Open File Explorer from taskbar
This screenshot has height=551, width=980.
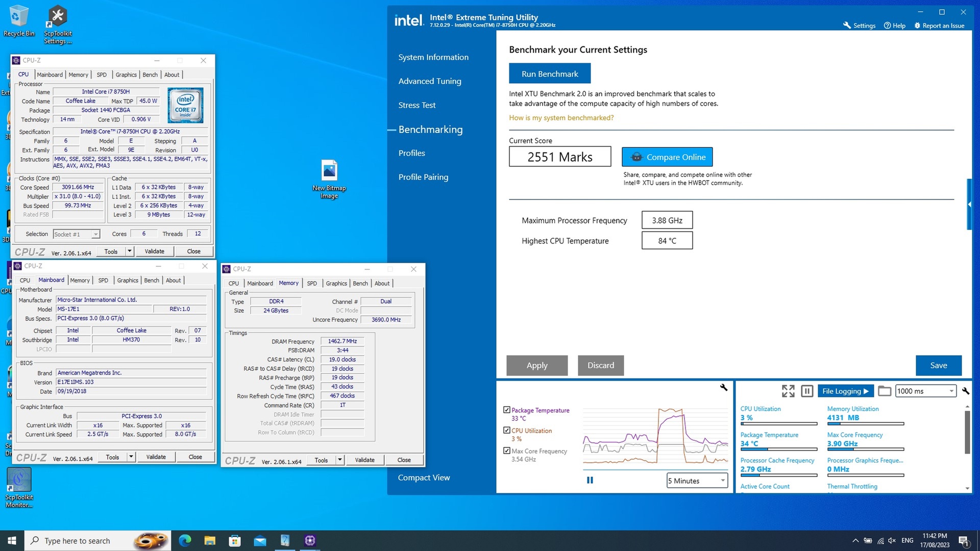point(210,540)
